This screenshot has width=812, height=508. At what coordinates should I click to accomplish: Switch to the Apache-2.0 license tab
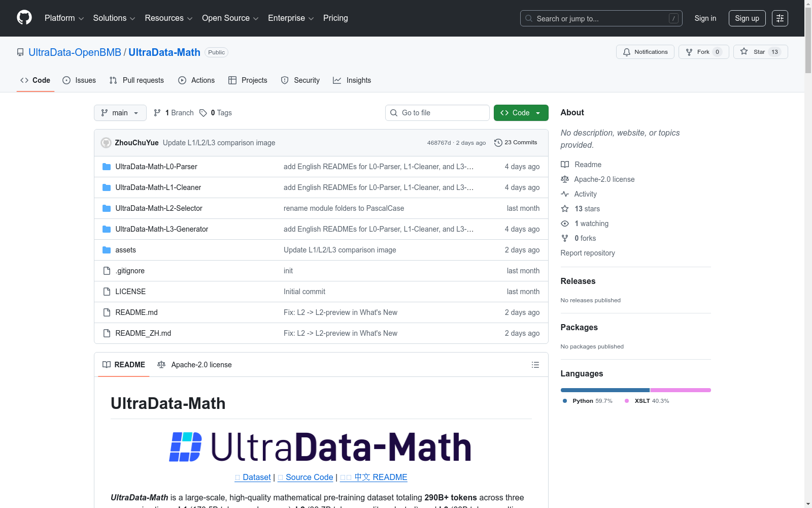point(194,365)
